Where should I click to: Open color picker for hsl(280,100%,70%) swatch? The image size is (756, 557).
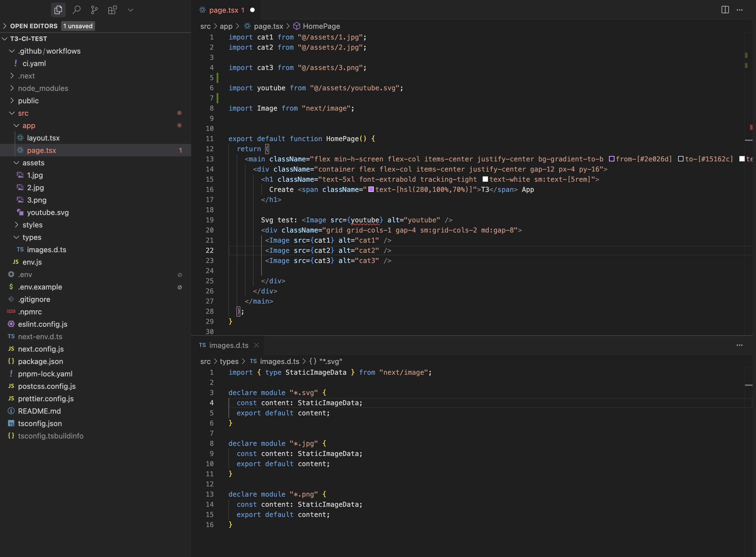coord(371,189)
